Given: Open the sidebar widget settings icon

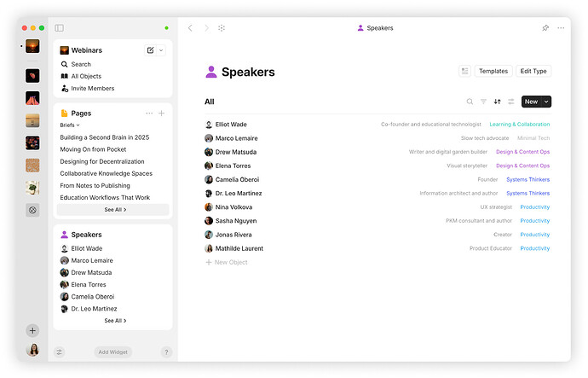Looking at the screenshot, I should tap(60, 352).
